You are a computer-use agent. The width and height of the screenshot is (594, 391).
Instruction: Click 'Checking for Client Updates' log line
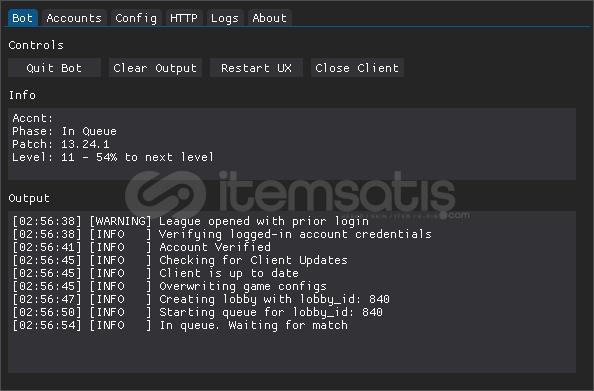click(x=180, y=260)
